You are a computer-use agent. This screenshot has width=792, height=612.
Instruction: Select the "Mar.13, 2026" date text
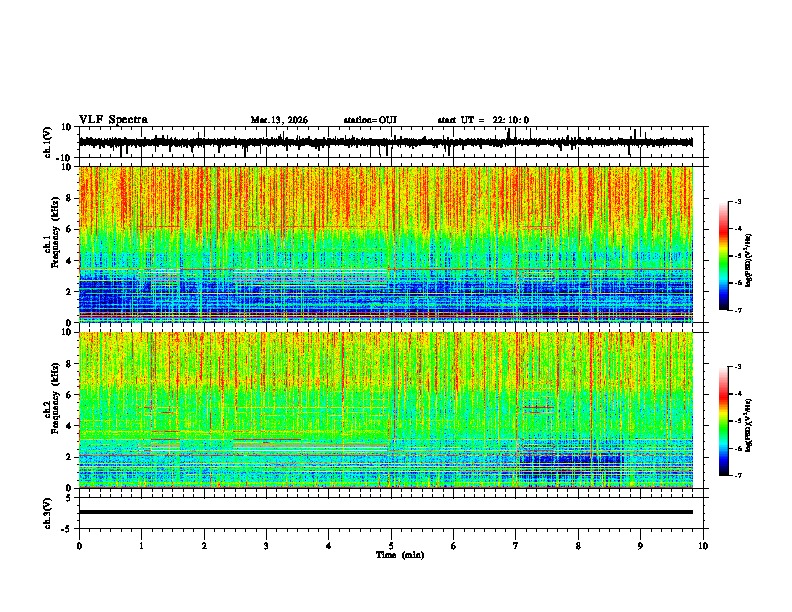pyautogui.click(x=279, y=120)
